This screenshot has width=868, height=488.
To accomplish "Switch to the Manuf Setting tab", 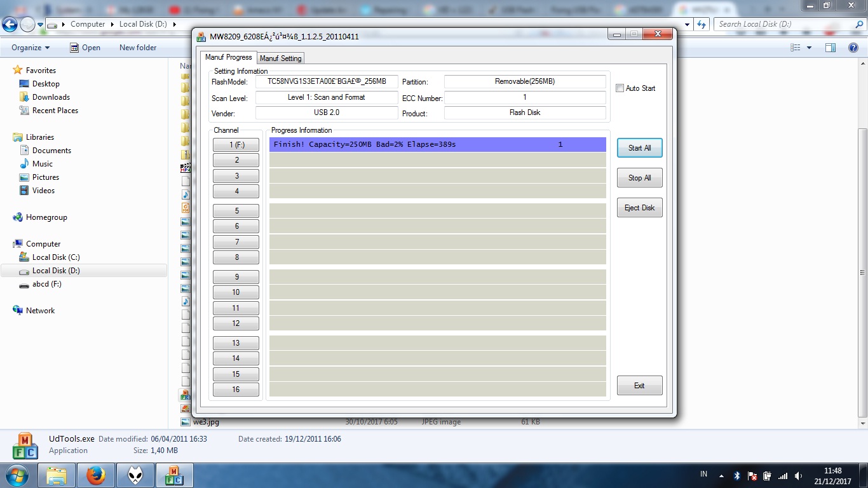I will pyautogui.click(x=280, y=57).
